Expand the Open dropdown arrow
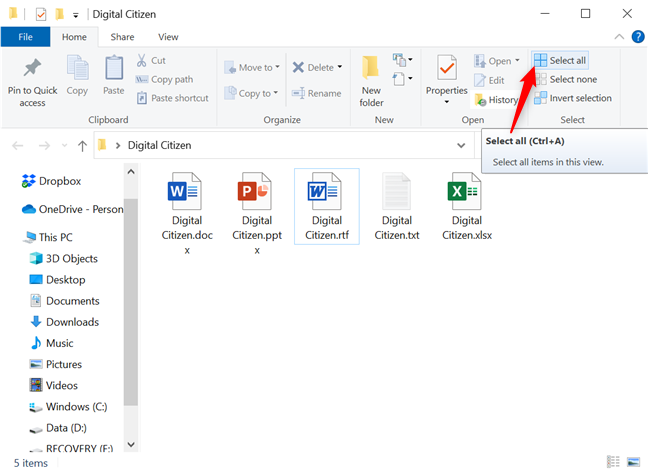The height and width of the screenshot is (473, 648). click(517, 60)
